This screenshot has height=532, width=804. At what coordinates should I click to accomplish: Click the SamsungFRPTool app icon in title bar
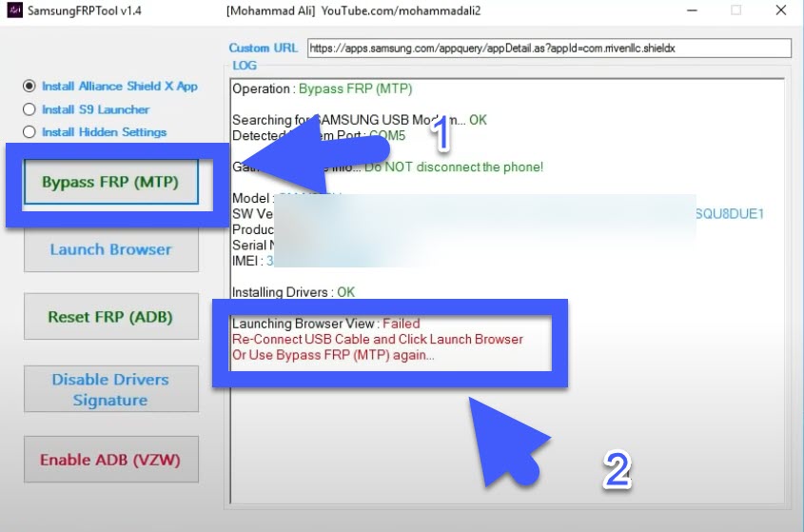(x=14, y=10)
